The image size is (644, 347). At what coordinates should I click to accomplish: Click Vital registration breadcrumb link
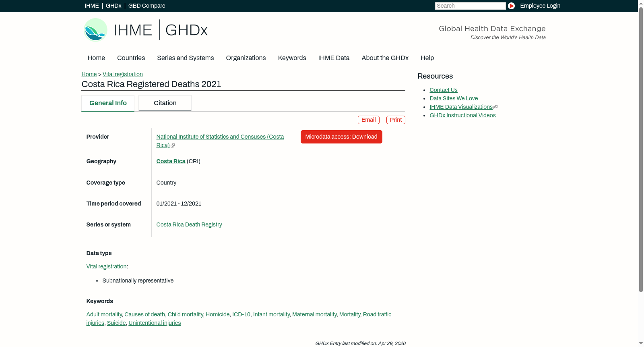[123, 74]
